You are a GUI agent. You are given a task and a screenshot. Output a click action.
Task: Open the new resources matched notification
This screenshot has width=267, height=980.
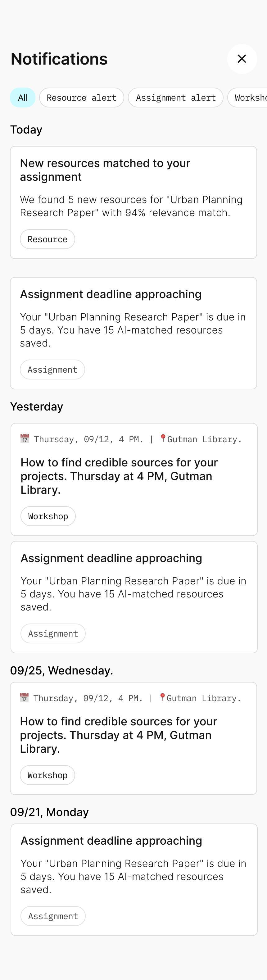click(105, 170)
